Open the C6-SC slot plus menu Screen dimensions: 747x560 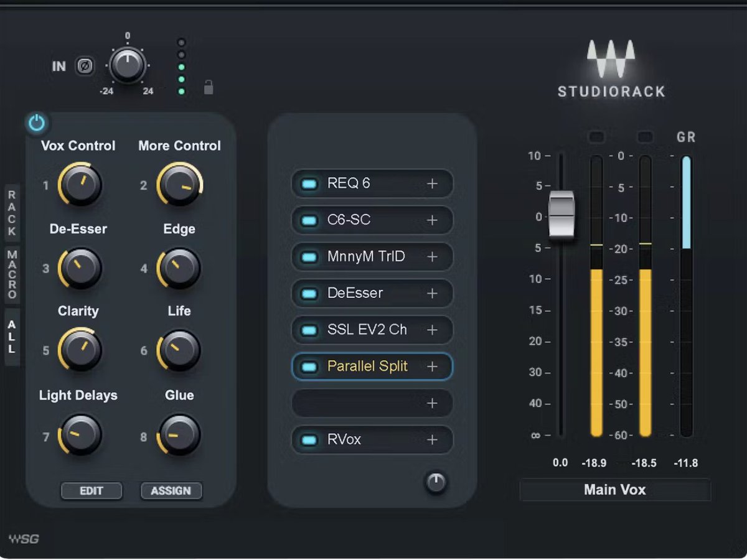point(432,220)
